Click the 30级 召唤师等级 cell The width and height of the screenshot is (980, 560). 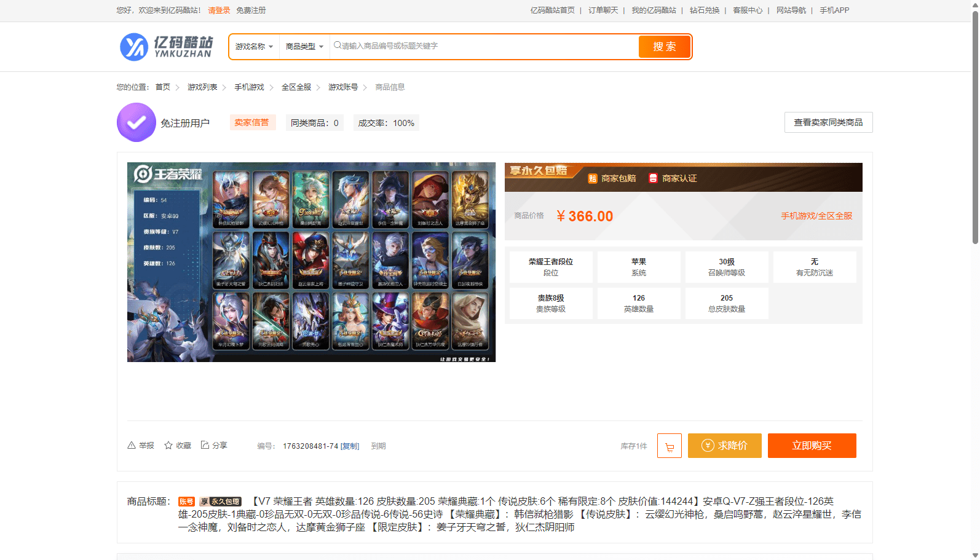pyautogui.click(x=727, y=267)
